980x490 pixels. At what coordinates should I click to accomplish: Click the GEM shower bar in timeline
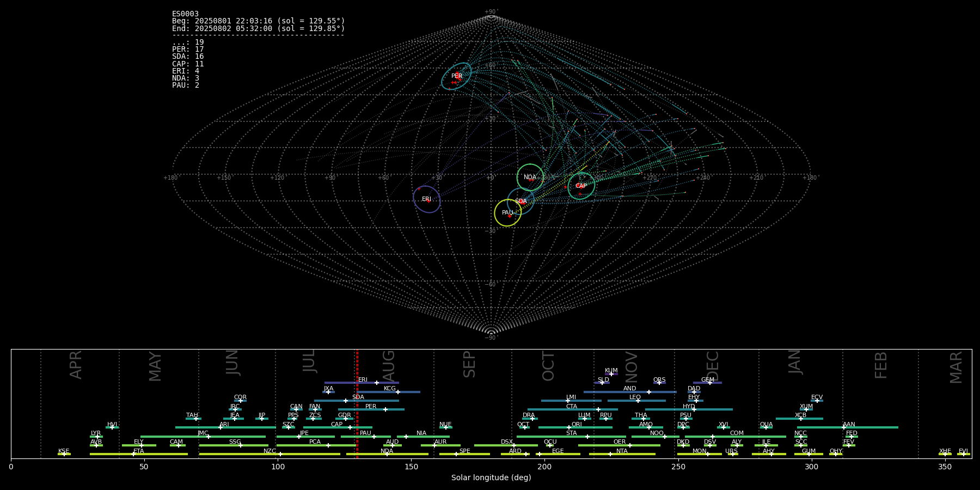click(x=707, y=383)
